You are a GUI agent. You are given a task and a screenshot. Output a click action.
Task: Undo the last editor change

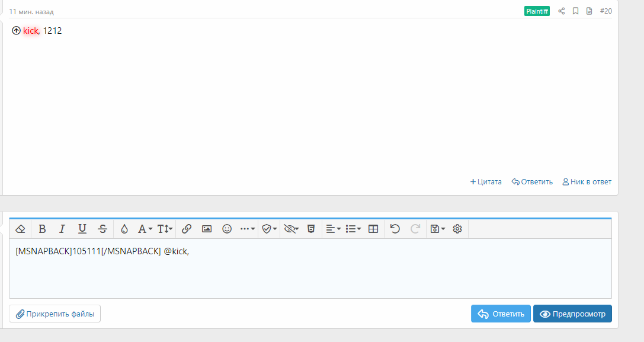(395, 229)
